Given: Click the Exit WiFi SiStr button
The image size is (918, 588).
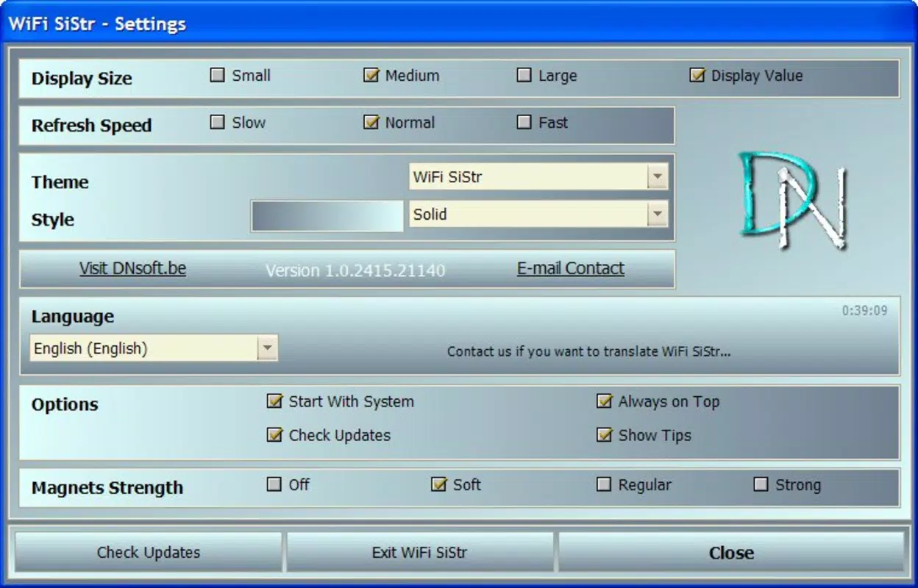Looking at the screenshot, I should click(419, 553).
